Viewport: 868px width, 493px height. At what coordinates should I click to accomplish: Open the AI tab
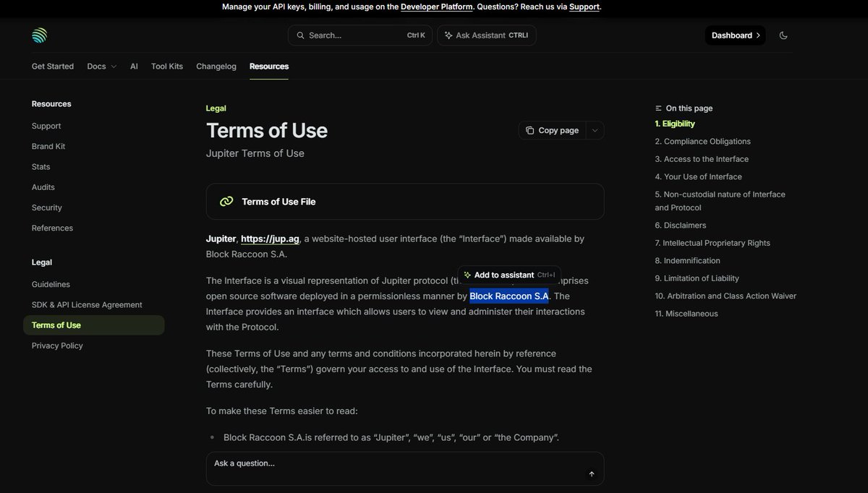[x=134, y=67]
